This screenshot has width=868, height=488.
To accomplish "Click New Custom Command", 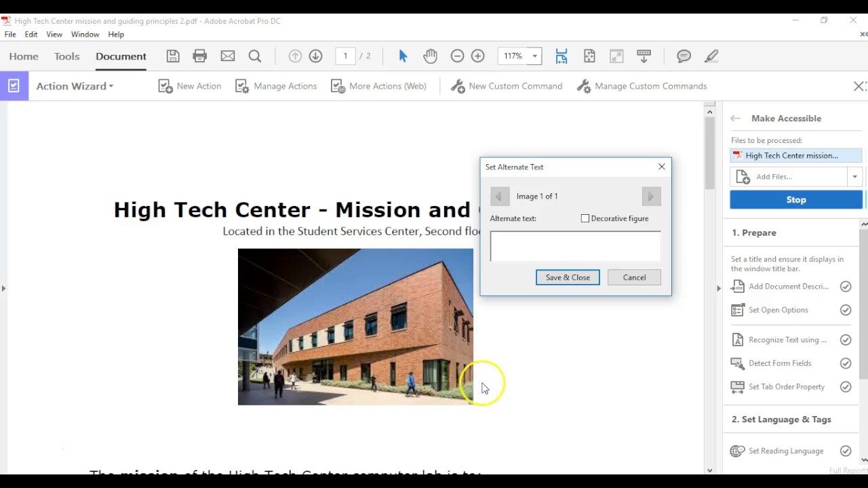I will pos(507,86).
